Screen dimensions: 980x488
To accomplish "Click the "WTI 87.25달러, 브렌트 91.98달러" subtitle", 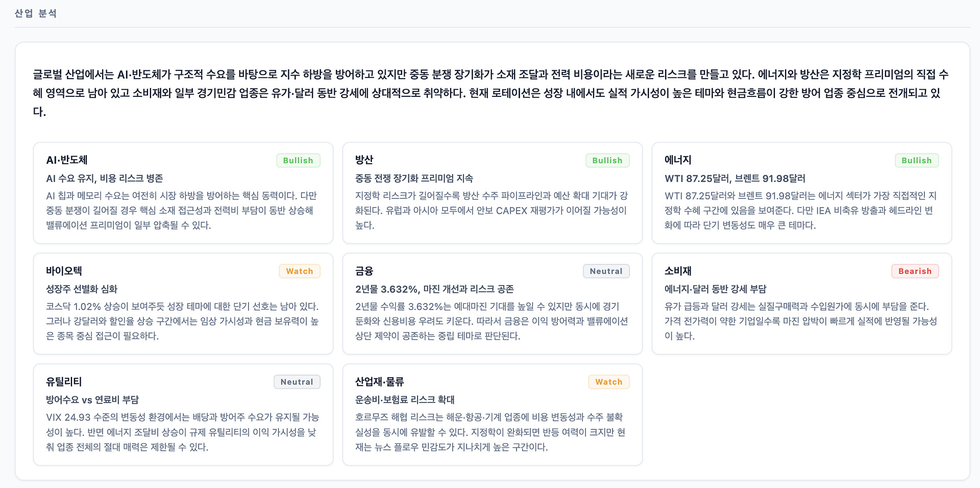I will pos(734,178).
